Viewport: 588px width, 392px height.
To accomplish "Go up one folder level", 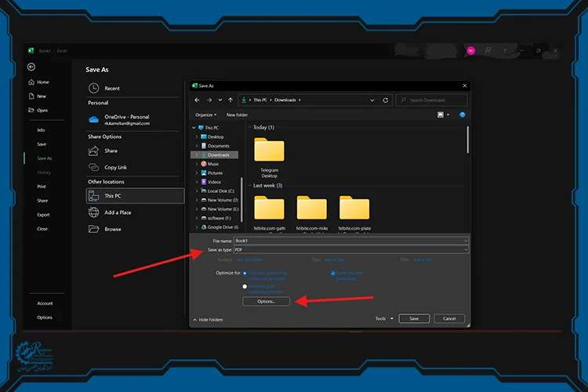I will click(x=230, y=100).
